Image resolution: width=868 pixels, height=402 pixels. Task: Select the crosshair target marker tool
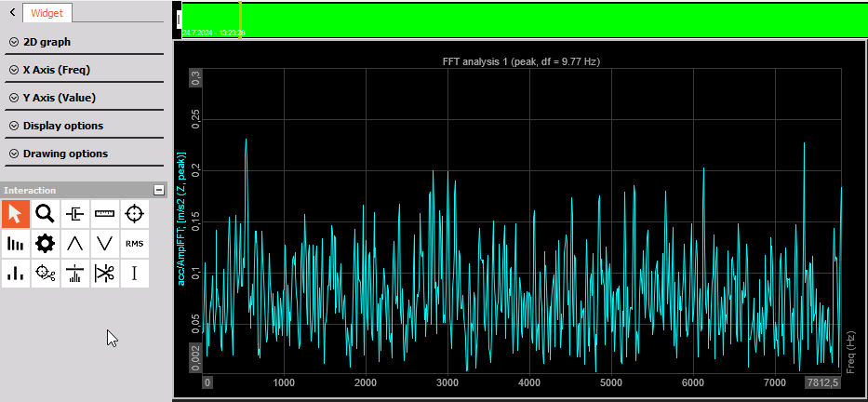[x=135, y=214]
